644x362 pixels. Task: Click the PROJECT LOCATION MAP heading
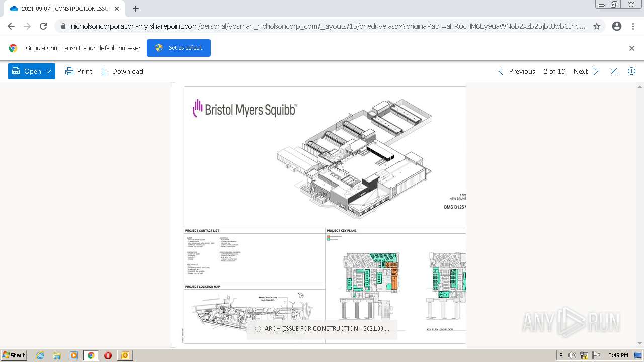[203, 287]
